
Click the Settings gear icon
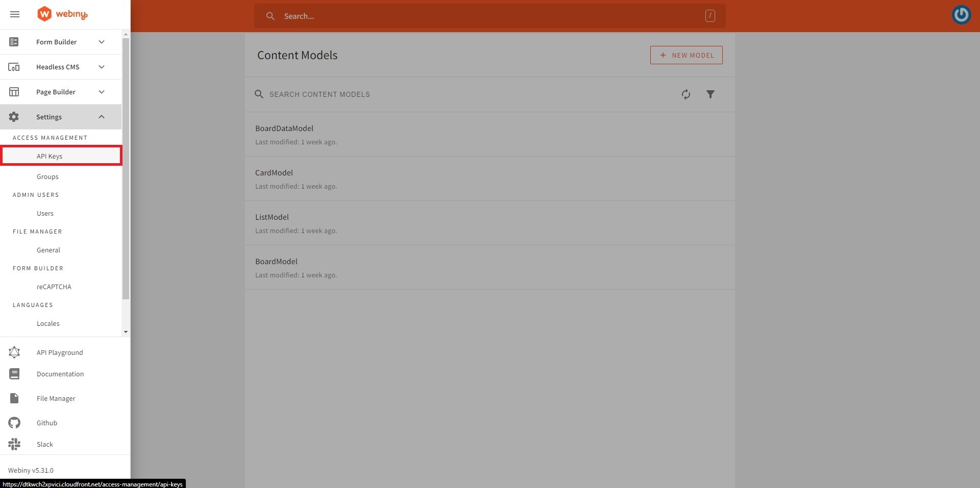[x=14, y=117]
